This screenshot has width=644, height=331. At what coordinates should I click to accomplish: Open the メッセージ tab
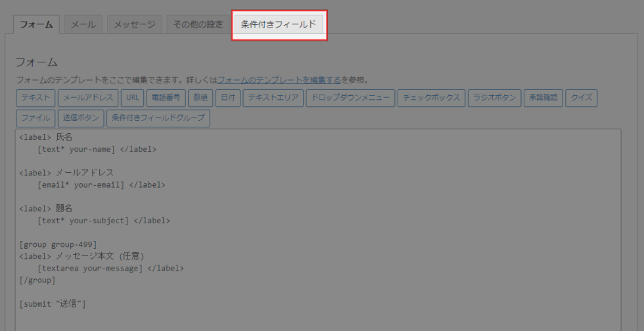point(134,25)
